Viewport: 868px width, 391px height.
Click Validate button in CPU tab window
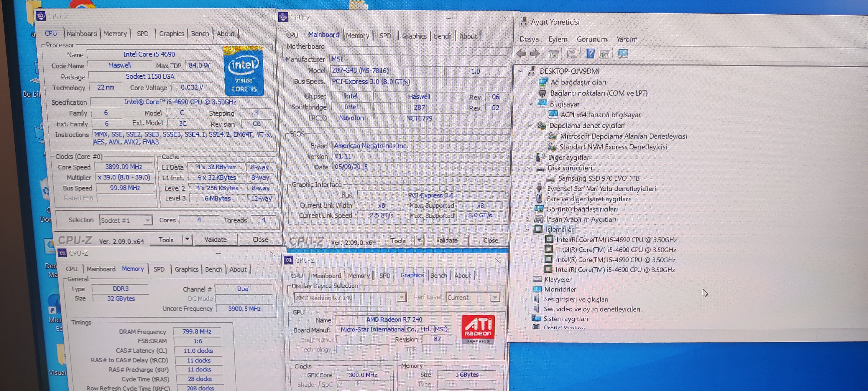[215, 240]
